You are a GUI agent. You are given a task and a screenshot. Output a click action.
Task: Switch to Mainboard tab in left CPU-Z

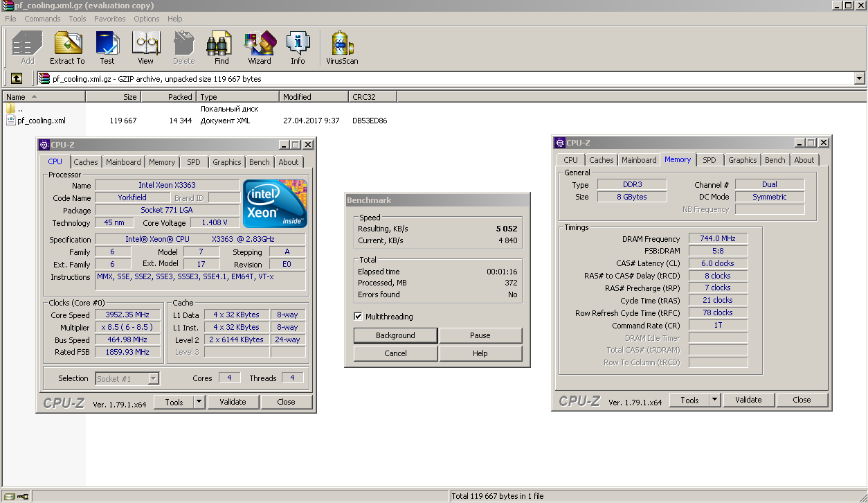point(123,162)
